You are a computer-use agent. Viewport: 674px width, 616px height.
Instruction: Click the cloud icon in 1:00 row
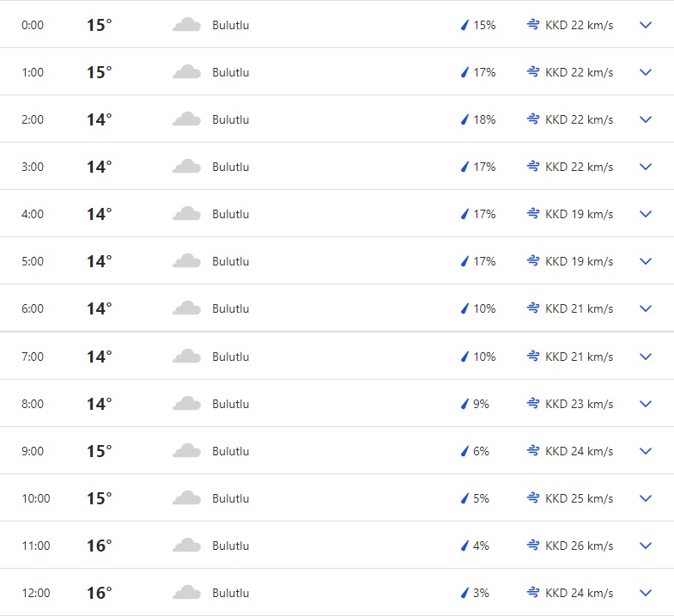tap(186, 72)
